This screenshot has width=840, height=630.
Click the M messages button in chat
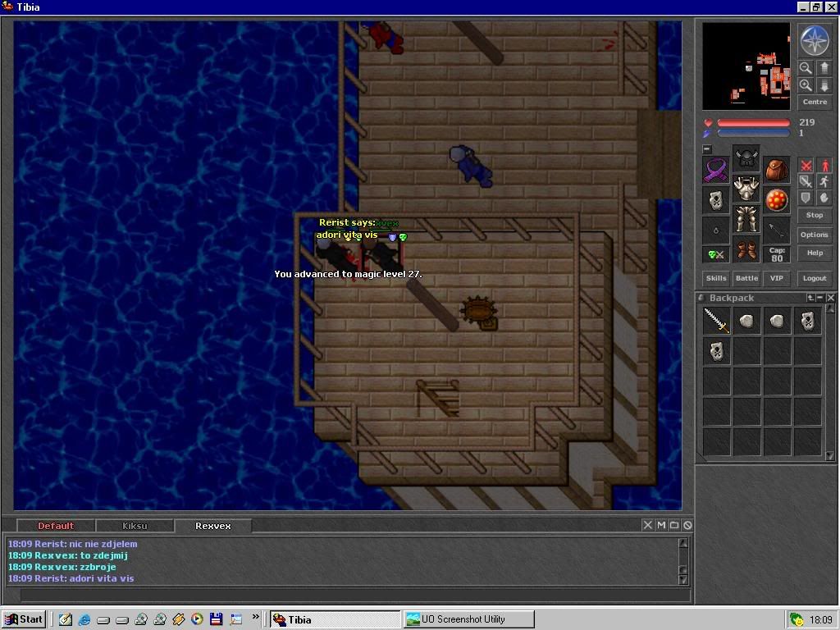point(661,525)
